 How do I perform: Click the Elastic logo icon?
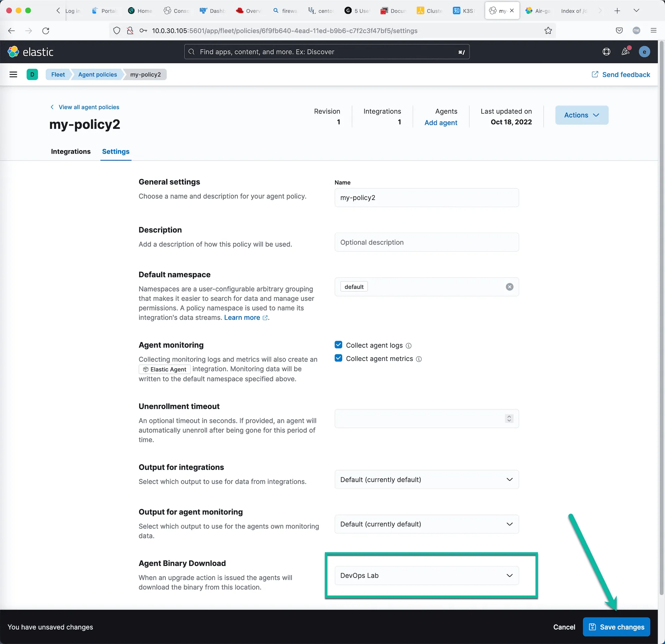coord(13,52)
